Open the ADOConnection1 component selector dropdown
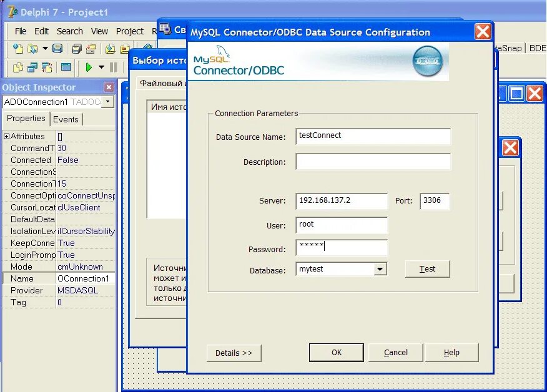 click(x=109, y=102)
